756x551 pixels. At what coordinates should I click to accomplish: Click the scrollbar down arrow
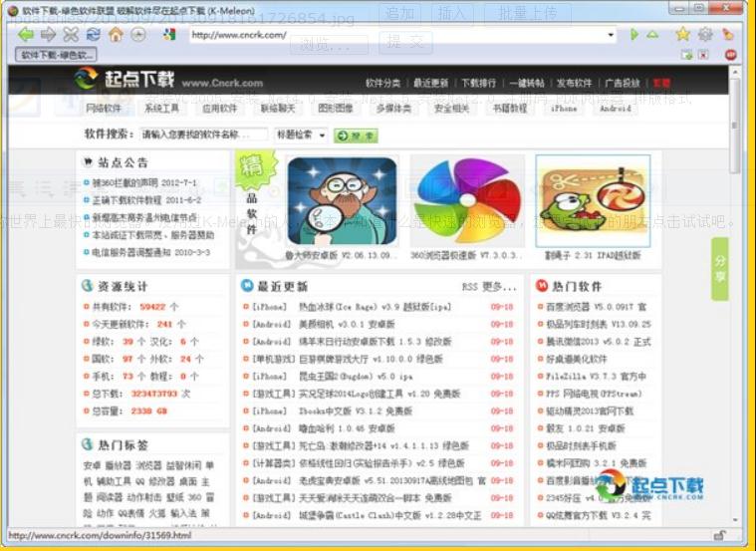click(735, 520)
